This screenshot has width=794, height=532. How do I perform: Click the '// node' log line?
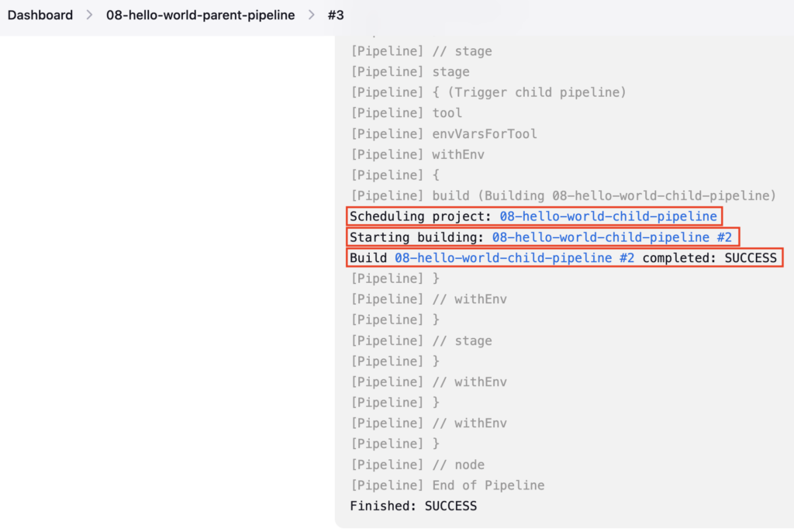point(418,465)
